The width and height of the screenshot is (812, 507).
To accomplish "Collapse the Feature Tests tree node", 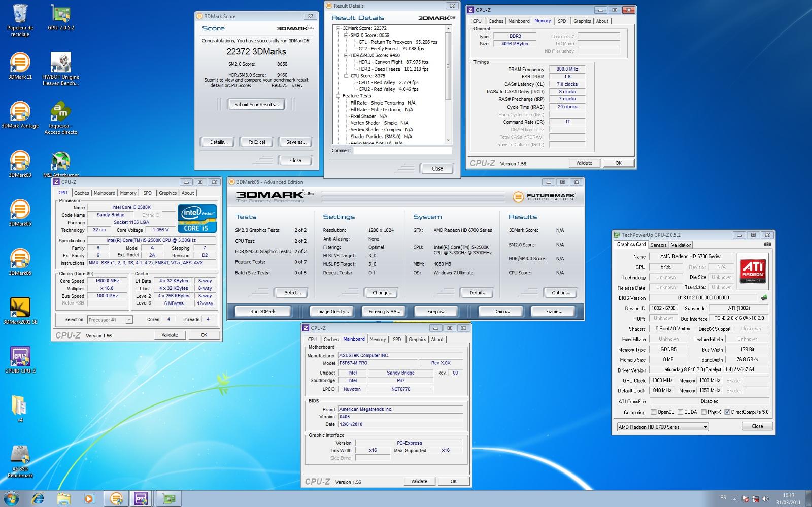I will pos(339,96).
